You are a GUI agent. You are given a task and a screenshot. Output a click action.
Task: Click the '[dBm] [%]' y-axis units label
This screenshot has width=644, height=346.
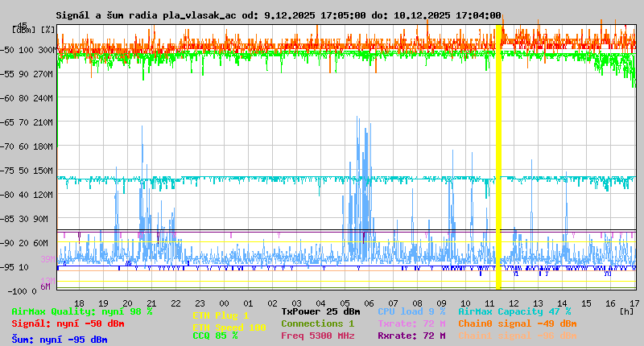click(33, 30)
